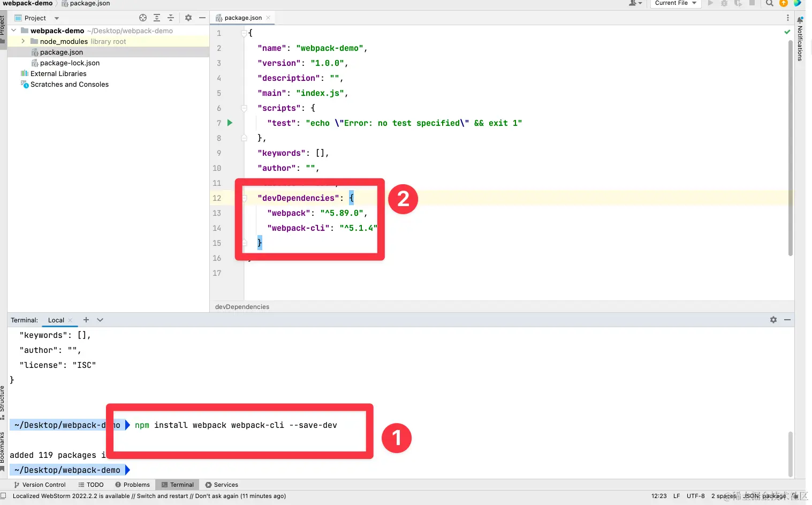The image size is (812, 505).
Task: Open the Structure side tool window
Action: (3, 403)
